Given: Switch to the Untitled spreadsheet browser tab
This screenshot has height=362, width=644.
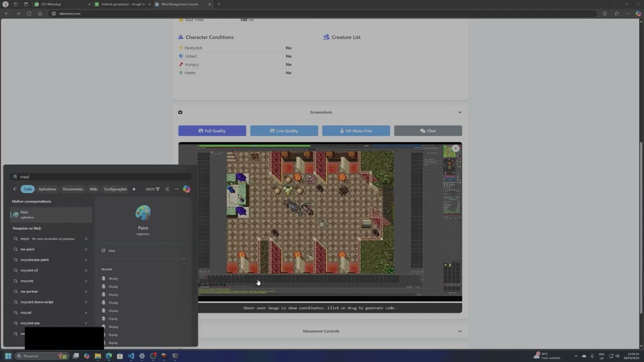Looking at the screenshot, I should (123, 4).
